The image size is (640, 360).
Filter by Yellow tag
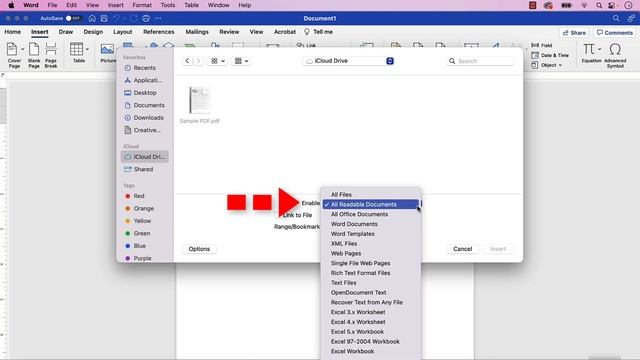tap(138, 221)
